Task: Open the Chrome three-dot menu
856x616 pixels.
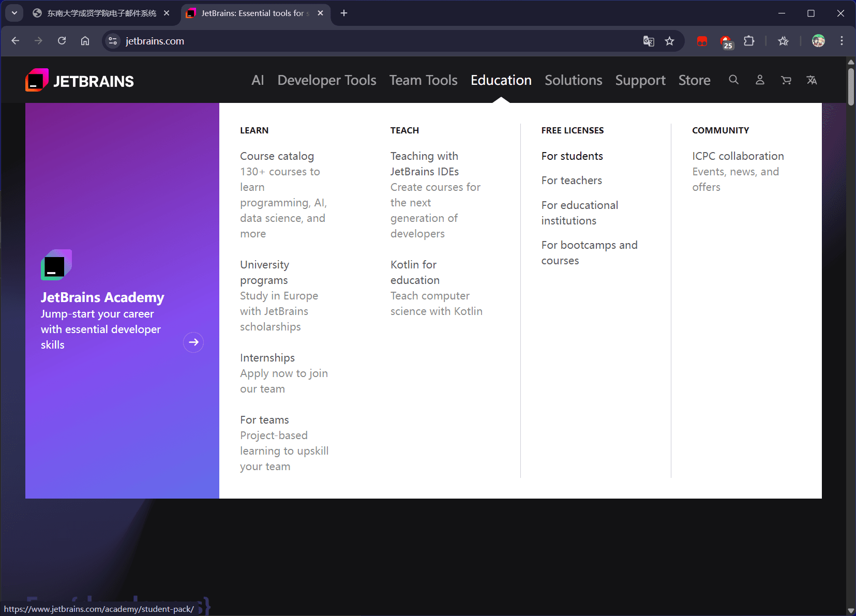Action: tap(842, 41)
